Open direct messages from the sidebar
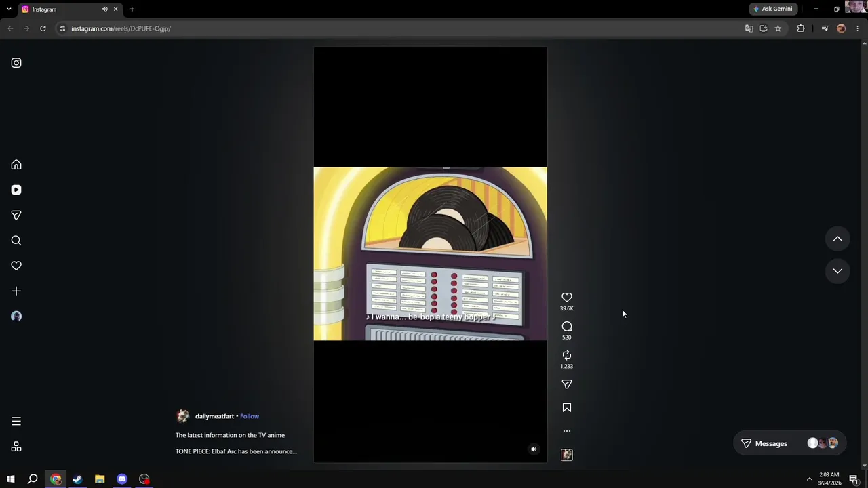 tap(16, 215)
